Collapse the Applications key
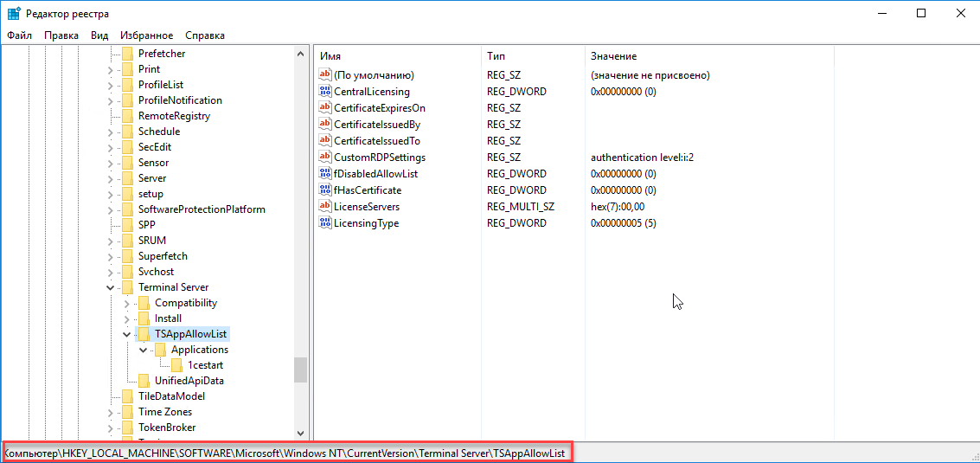This screenshot has height=463, width=980. [143, 350]
